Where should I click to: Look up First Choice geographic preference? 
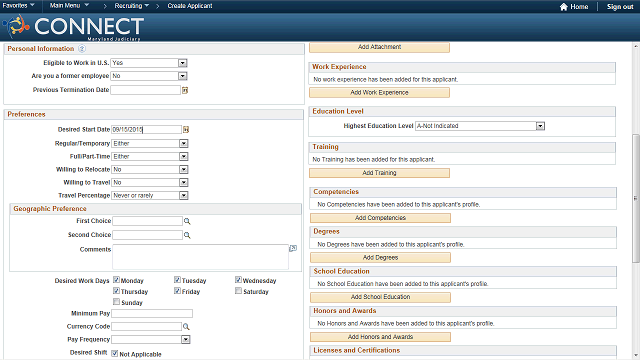(187, 221)
